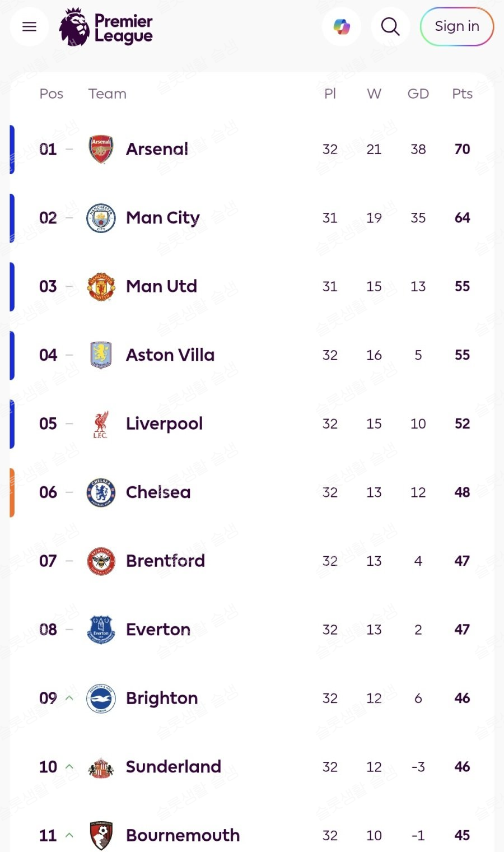This screenshot has width=504, height=852.
Task: Click Brighton's green up movement arrow
Action: pyautogui.click(x=69, y=698)
